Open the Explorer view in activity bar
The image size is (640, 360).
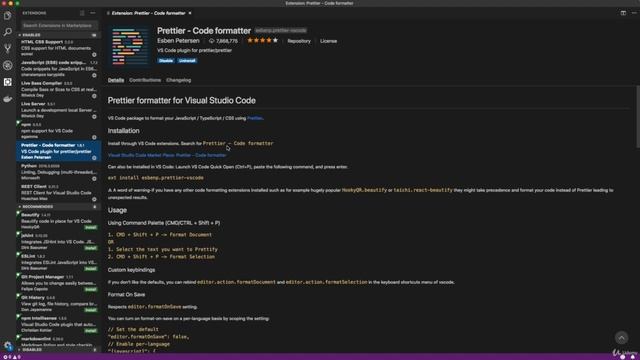(7, 16)
